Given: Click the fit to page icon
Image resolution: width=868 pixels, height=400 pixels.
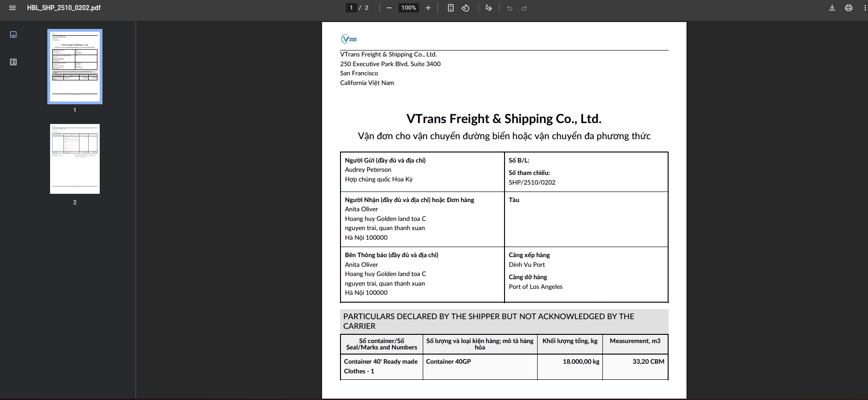Looking at the screenshot, I should coord(451,8).
